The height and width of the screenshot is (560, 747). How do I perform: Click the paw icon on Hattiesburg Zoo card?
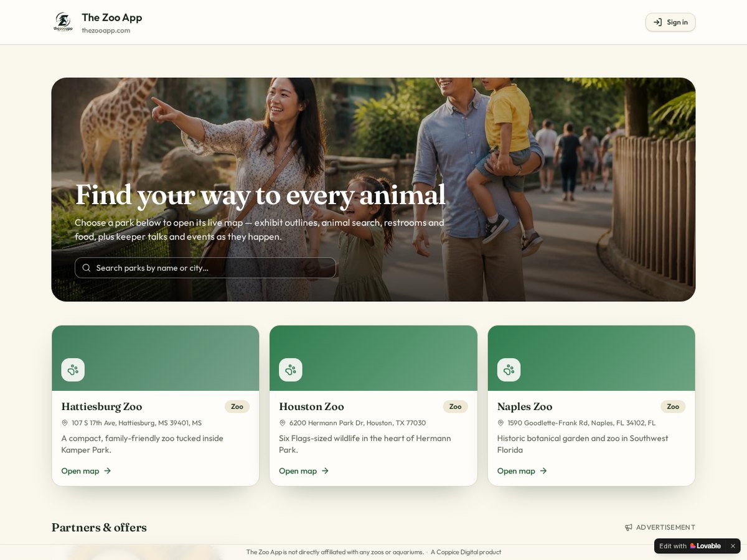point(73,370)
